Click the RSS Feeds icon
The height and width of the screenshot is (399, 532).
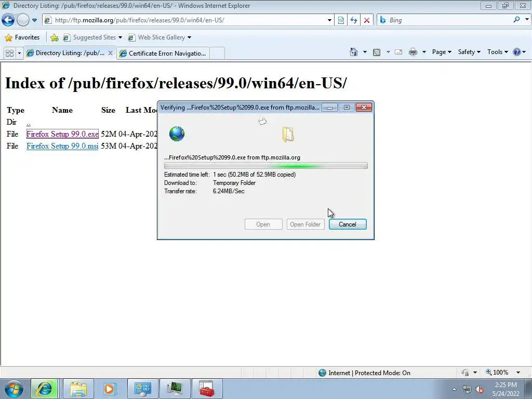pyautogui.click(x=377, y=52)
